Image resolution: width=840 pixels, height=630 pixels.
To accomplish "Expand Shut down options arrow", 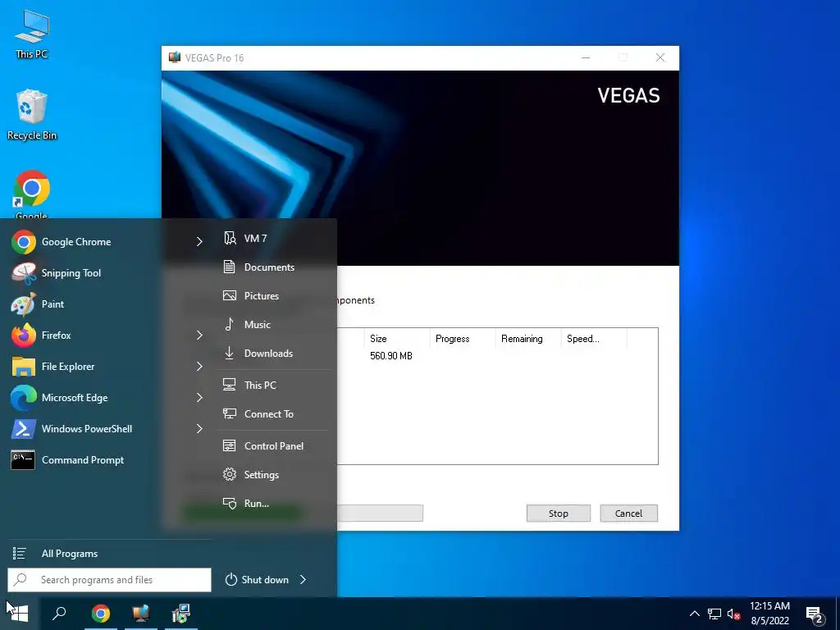I will coord(304,580).
